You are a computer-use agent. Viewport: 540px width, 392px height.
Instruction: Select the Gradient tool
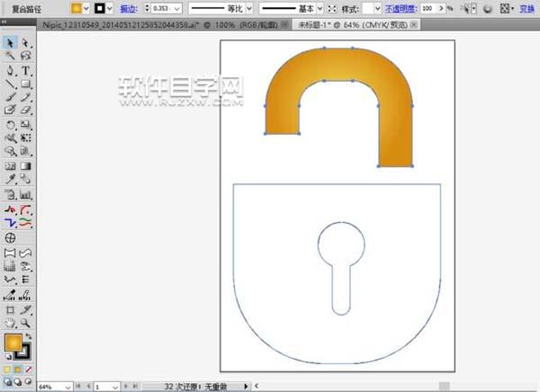pyautogui.click(x=25, y=166)
